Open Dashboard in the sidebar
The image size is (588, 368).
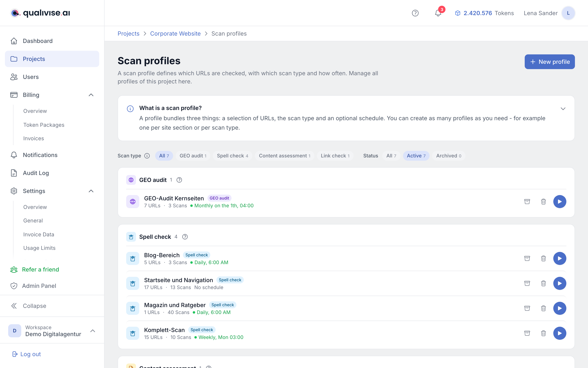point(52,41)
